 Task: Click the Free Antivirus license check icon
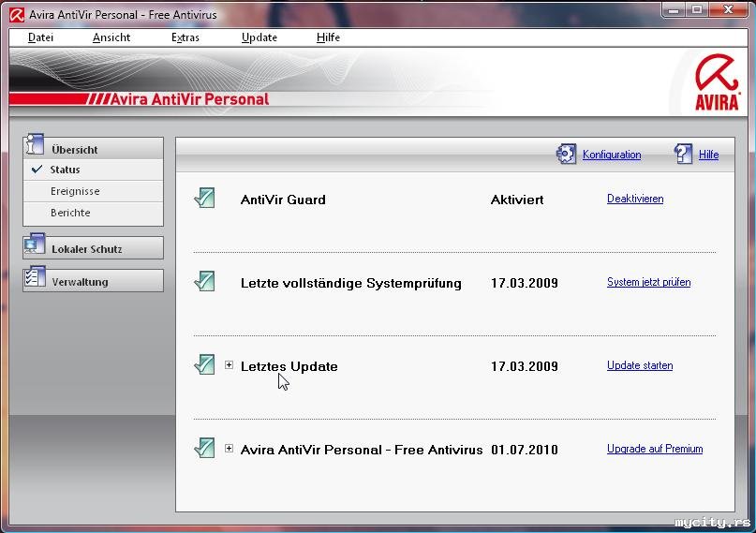[x=204, y=448]
